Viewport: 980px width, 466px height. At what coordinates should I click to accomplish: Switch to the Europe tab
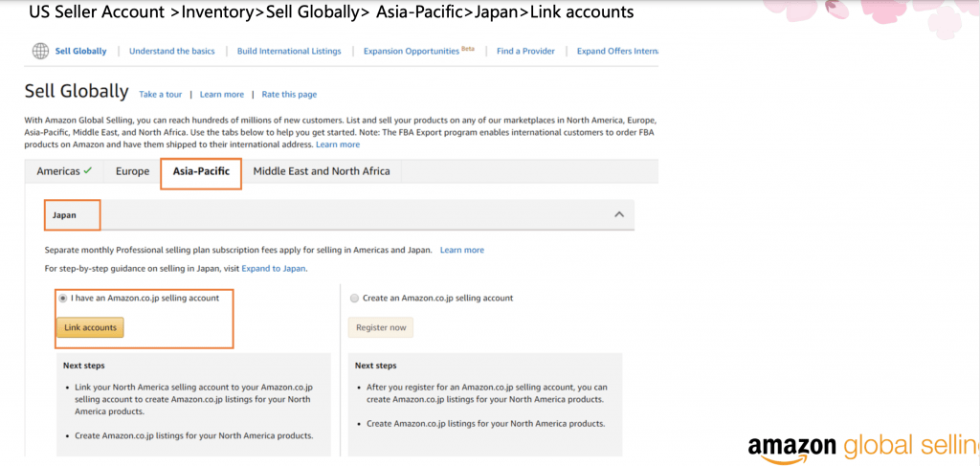click(132, 171)
